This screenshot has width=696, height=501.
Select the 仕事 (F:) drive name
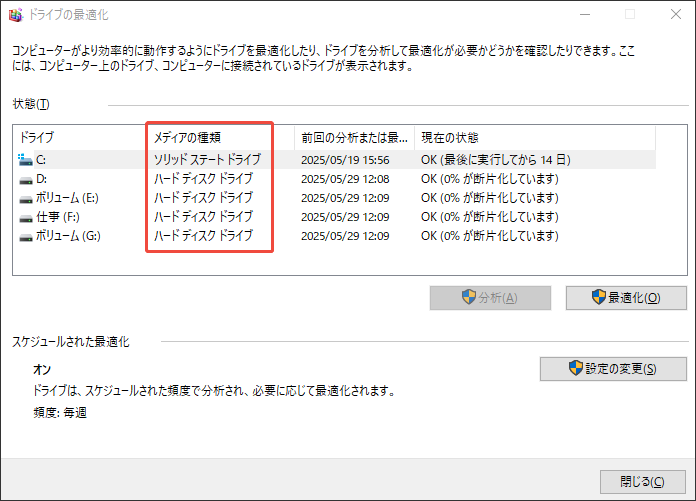(x=58, y=217)
